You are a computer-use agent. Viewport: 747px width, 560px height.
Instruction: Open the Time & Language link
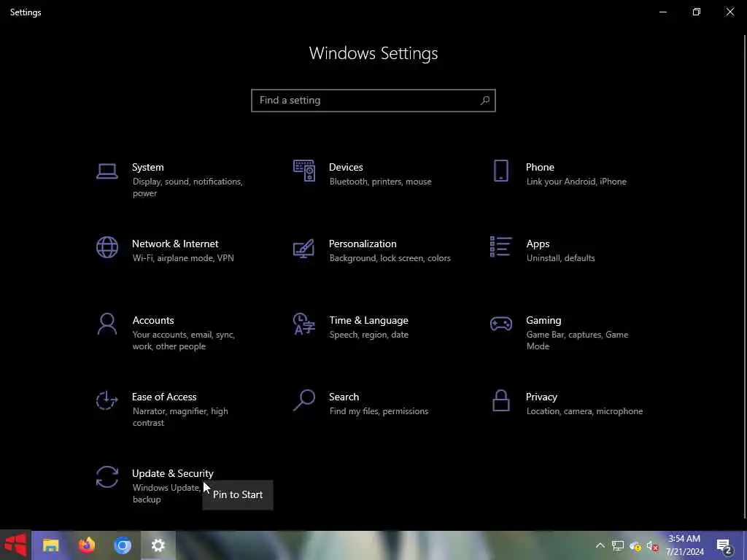point(368,321)
